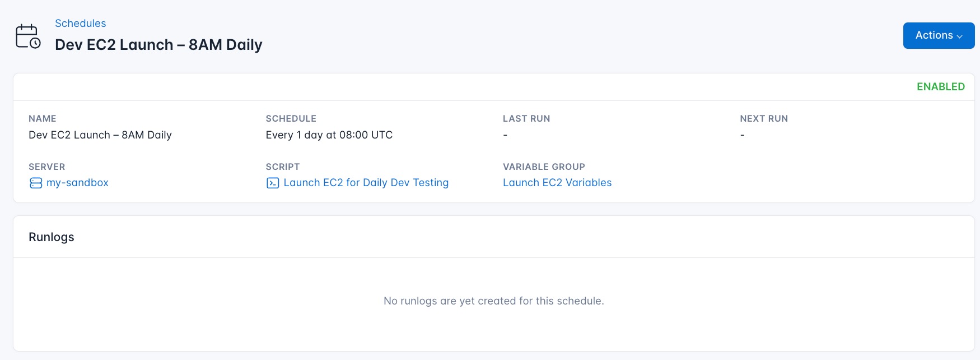The height and width of the screenshot is (360, 980).
Task: Click the calendar schedule icon beside the title
Action: (x=27, y=35)
